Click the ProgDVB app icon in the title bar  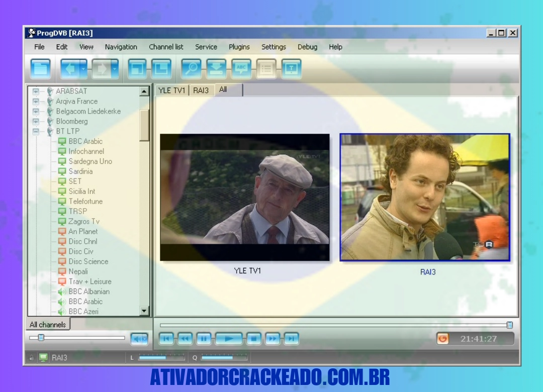point(32,33)
